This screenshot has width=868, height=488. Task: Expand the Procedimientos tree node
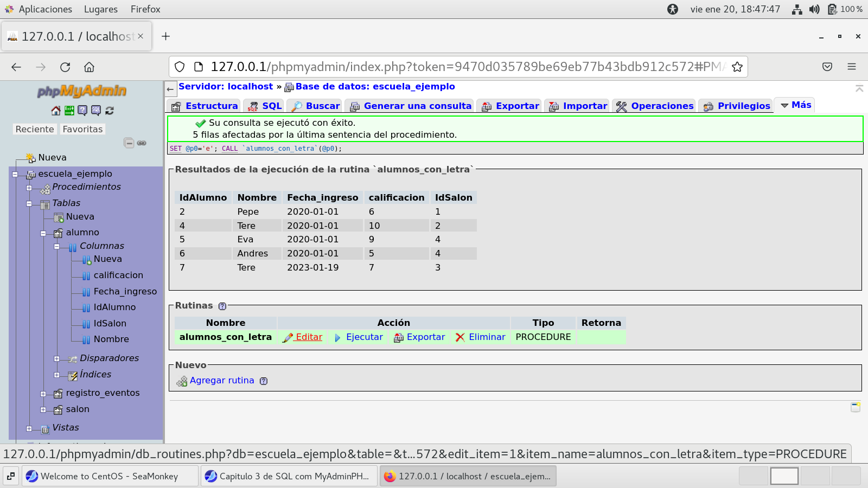[29, 188]
